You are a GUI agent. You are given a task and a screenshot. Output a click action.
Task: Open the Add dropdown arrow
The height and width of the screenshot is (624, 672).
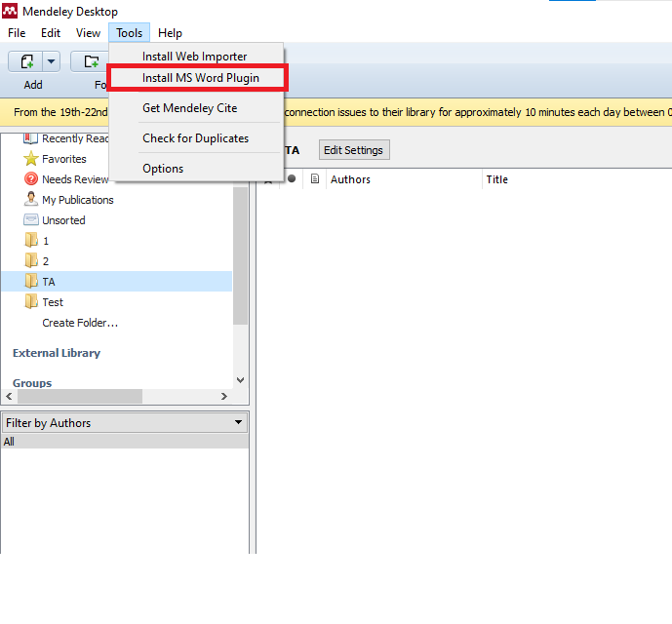click(x=51, y=61)
